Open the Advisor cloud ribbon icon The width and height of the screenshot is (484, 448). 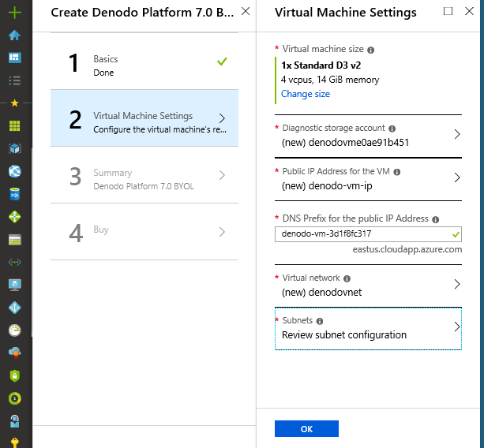[x=14, y=353]
